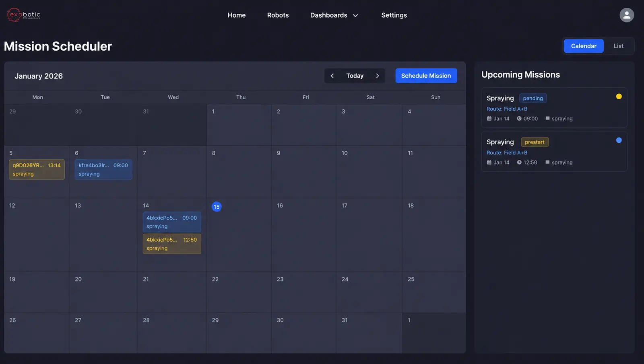Viewport: 644px width, 364px height.
Task: Select the January 16 day cell
Action: pyautogui.click(x=303, y=235)
